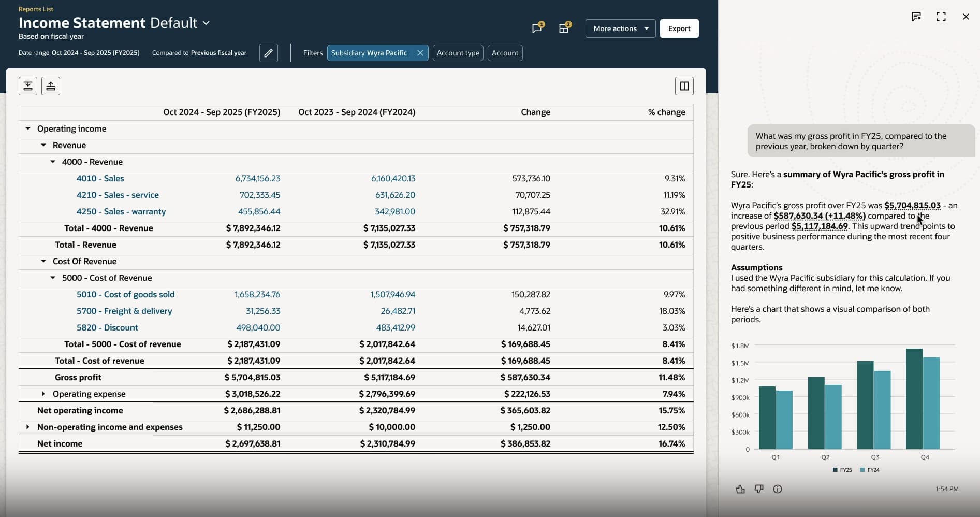
Task: Click the Account type filter
Action: coord(458,53)
